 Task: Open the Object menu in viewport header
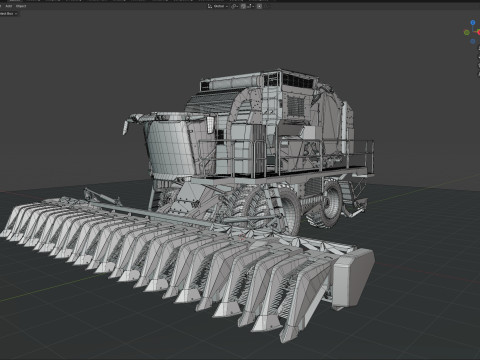(x=21, y=6)
